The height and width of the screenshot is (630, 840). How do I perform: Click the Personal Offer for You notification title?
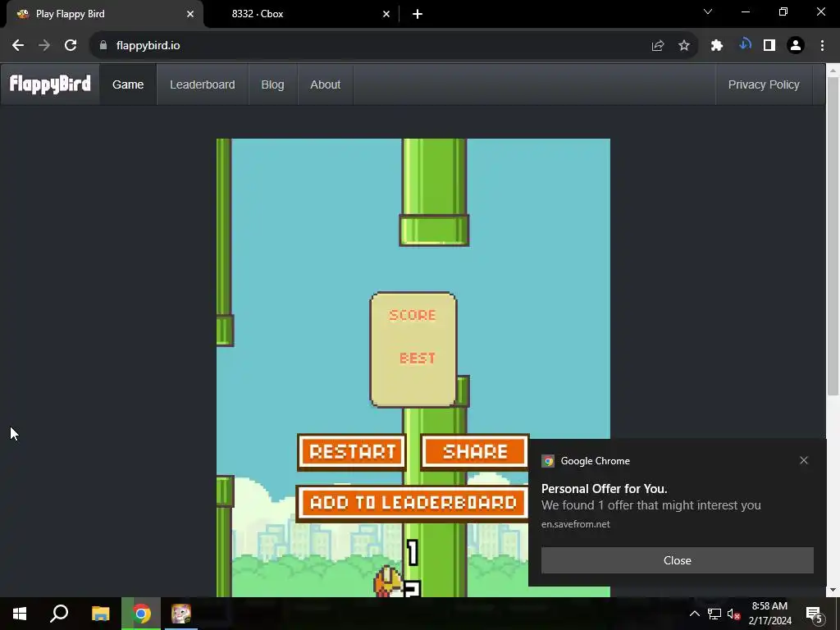tap(604, 489)
